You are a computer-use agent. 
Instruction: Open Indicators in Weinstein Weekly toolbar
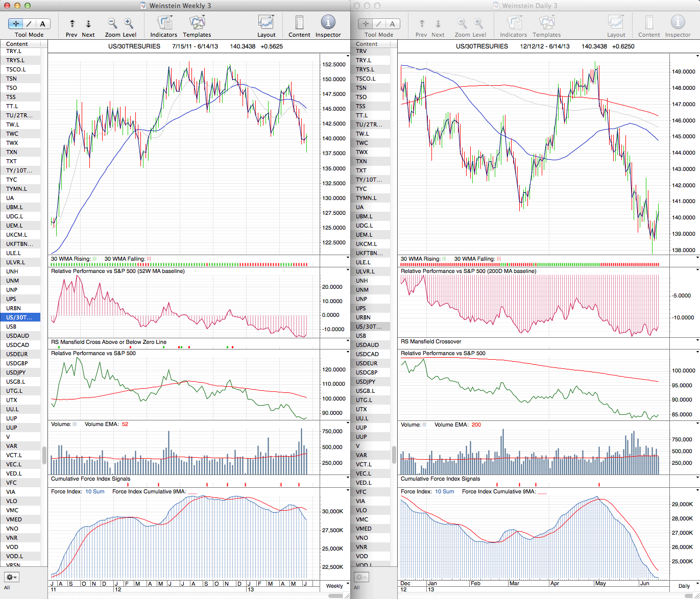164,23
